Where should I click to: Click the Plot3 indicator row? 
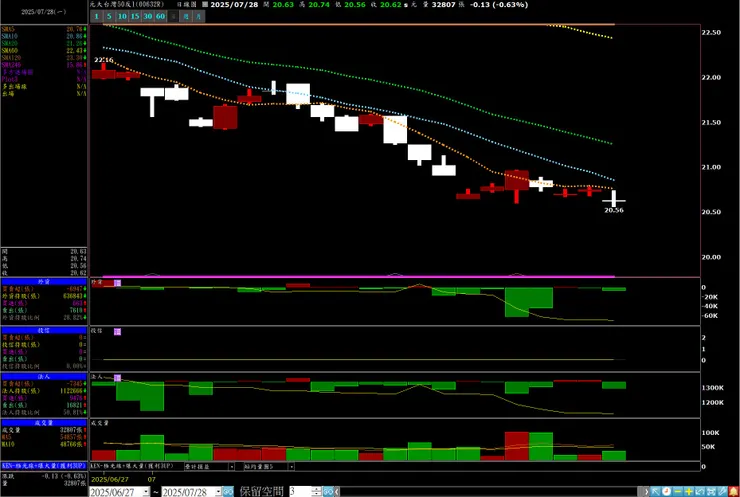[44, 79]
